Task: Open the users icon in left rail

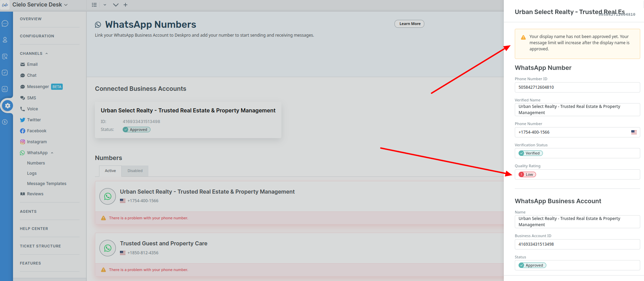Action: 5,40
